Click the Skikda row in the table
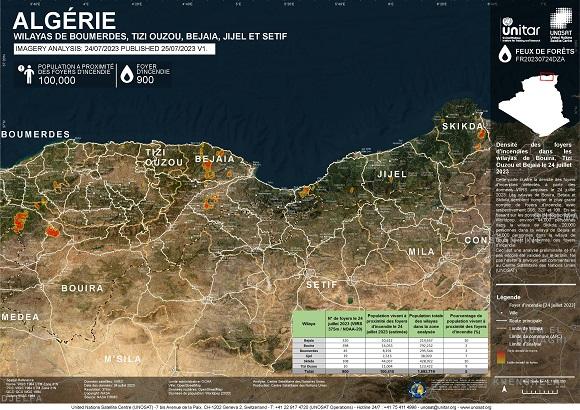This screenshot has height=410, width=580. pyautogui.click(x=390, y=361)
